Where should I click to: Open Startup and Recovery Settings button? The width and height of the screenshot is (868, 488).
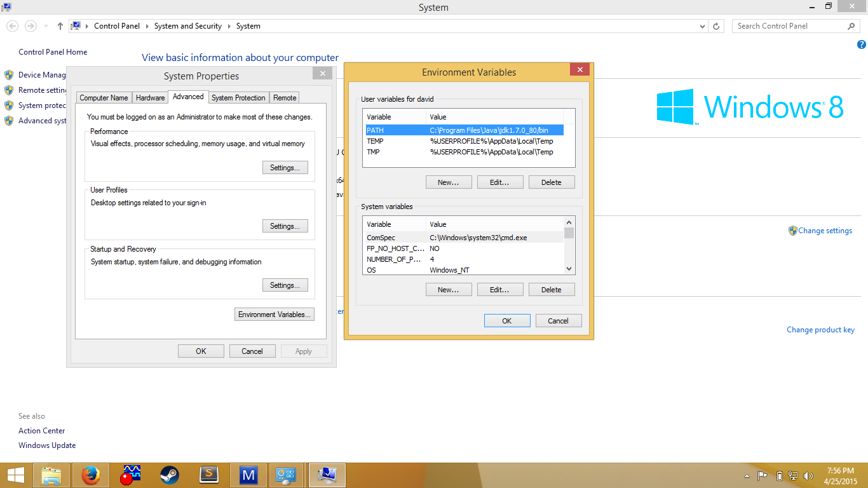[285, 285]
